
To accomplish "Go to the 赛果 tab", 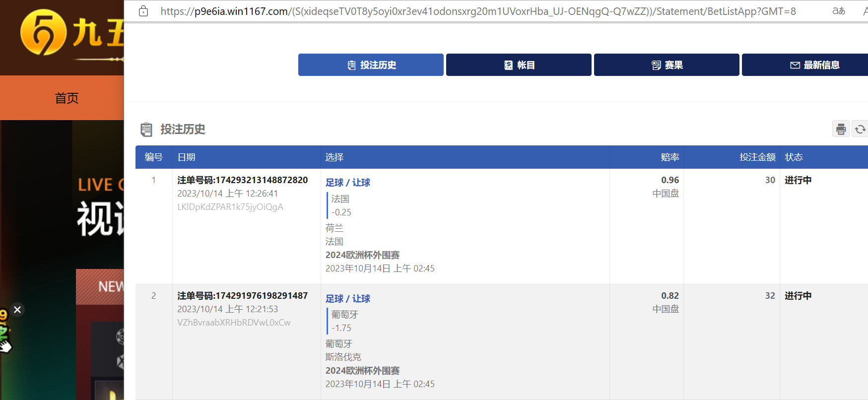I will pyautogui.click(x=667, y=65).
